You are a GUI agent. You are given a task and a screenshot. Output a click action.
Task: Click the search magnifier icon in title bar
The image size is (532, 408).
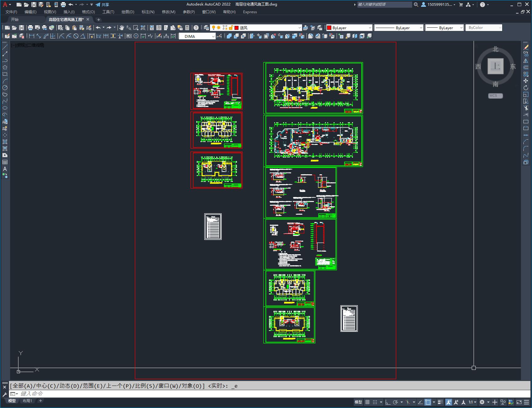[416, 5]
